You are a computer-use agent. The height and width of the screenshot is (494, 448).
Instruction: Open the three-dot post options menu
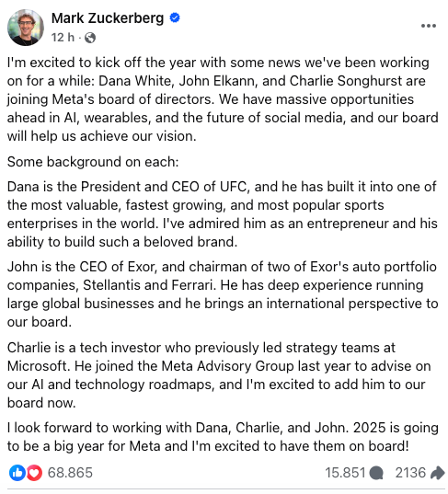click(429, 26)
